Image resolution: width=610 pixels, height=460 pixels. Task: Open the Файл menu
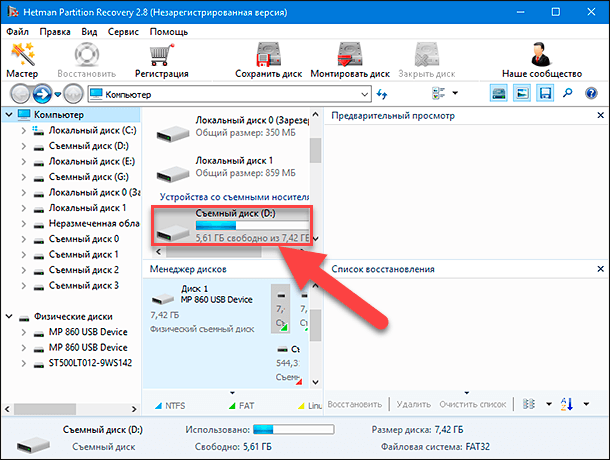pos(18,32)
